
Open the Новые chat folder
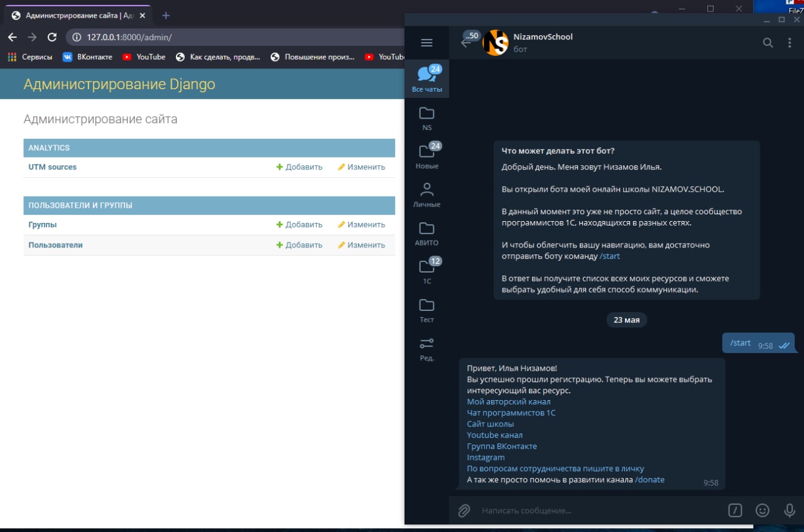pyautogui.click(x=426, y=156)
